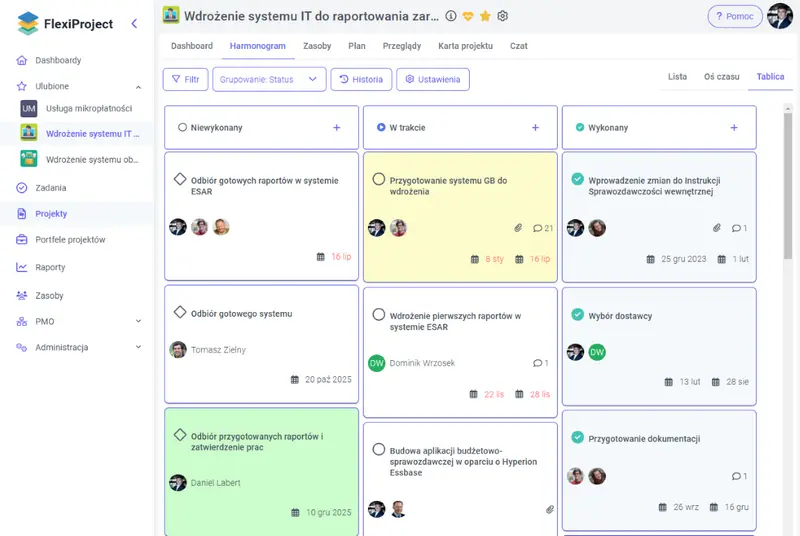
Task: Open the Karta projektu tab
Action: pos(465,46)
